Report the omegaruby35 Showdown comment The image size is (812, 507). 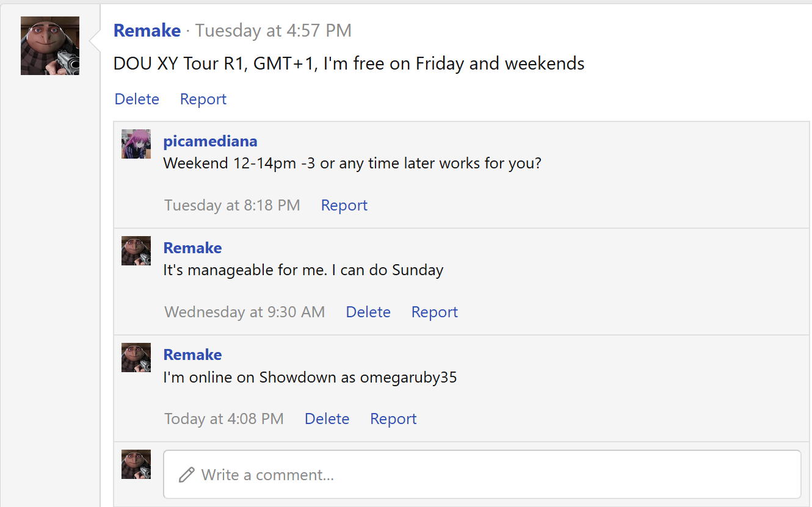coord(394,419)
